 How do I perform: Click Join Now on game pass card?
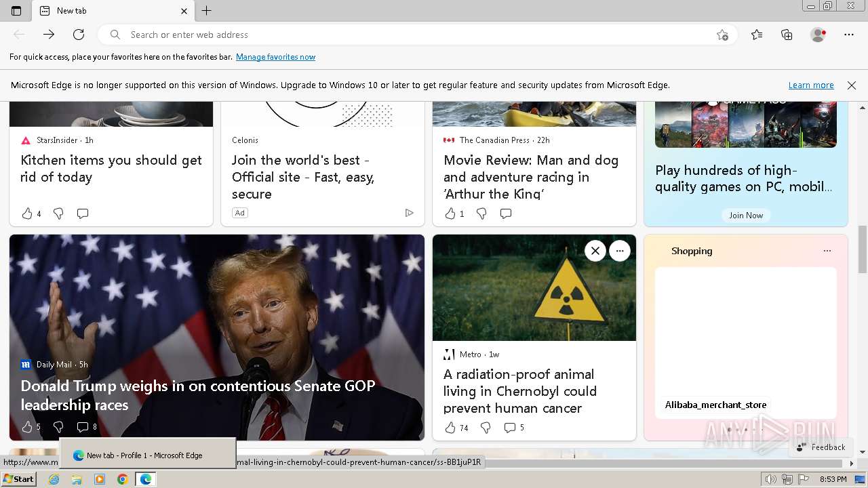pyautogui.click(x=746, y=215)
